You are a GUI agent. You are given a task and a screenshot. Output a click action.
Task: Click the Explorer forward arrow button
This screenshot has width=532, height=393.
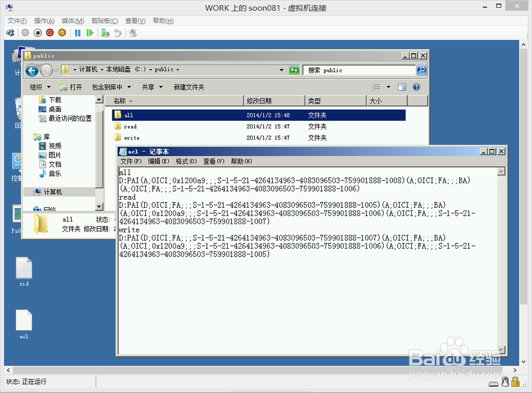pyautogui.click(x=46, y=71)
